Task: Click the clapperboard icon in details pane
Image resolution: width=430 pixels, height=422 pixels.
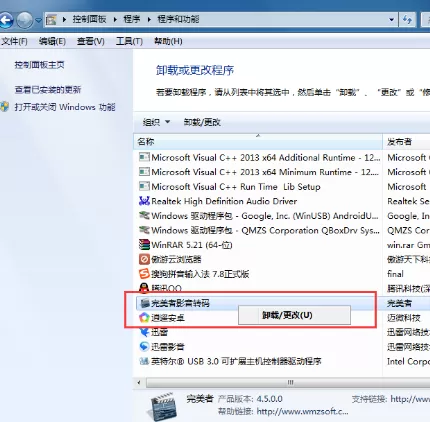Action: (x=163, y=406)
